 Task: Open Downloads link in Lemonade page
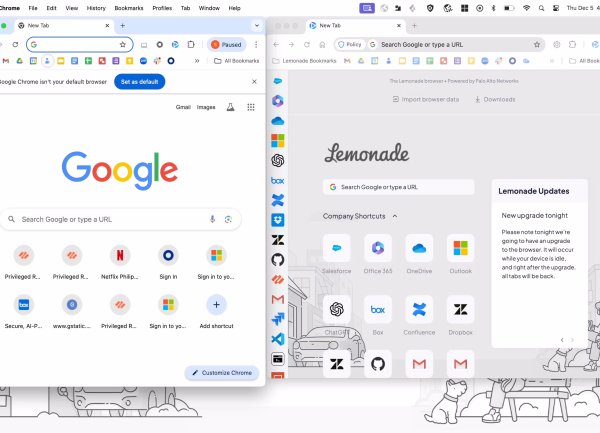(x=495, y=99)
